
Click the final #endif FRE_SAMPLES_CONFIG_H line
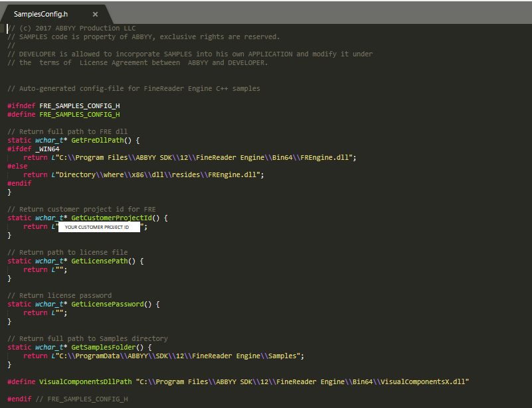(66, 399)
